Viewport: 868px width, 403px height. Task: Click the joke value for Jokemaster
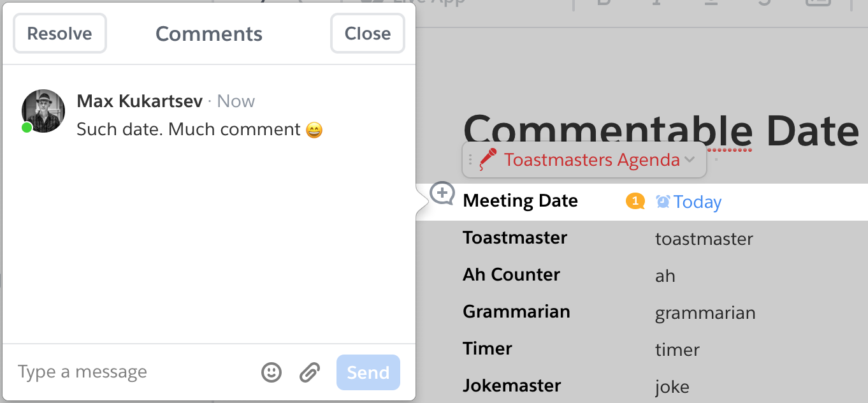point(672,386)
